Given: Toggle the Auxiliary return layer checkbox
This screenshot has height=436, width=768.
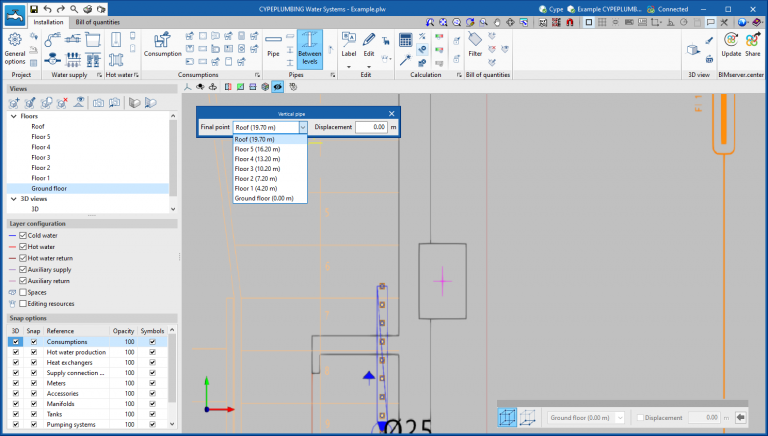Looking at the screenshot, I should [x=23, y=281].
